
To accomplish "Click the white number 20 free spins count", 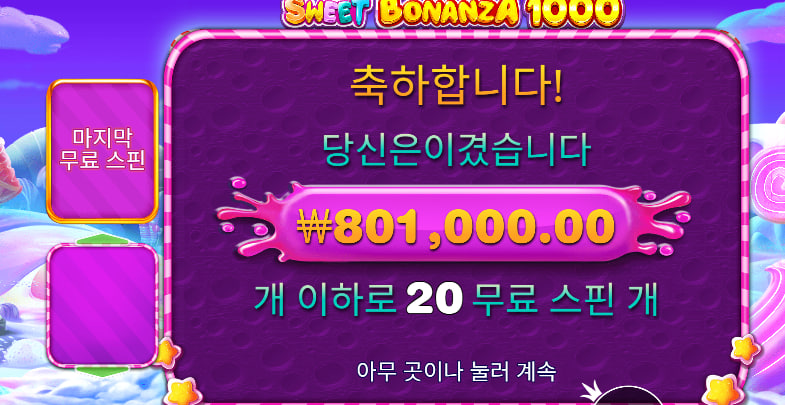I will [x=434, y=299].
